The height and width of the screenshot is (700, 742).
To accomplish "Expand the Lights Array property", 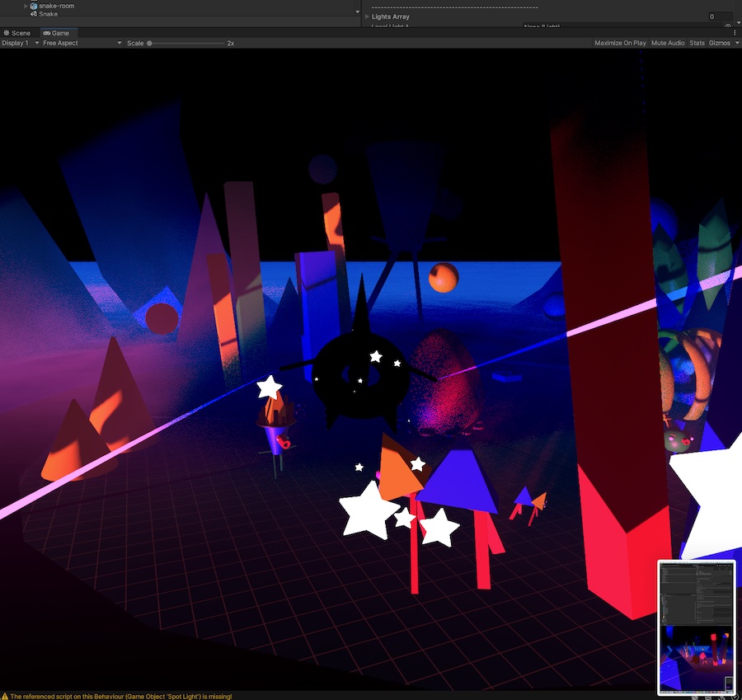I will point(367,16).
